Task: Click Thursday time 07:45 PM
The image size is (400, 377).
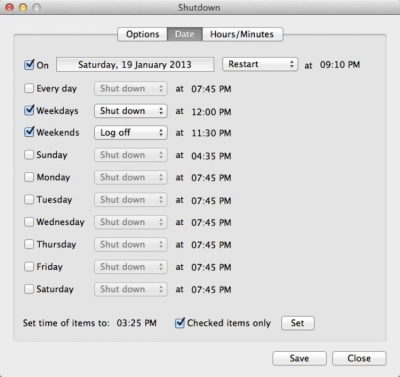Action: pos(211,245)
